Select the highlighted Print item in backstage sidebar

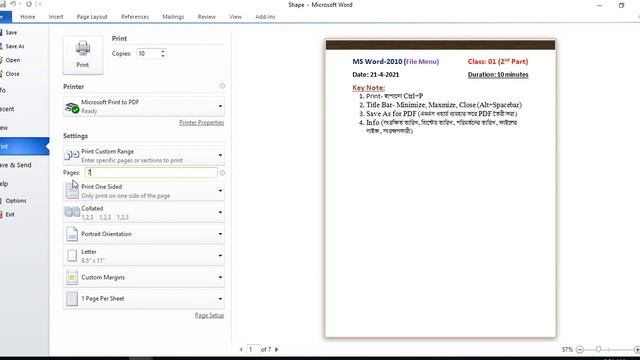(x=24, y=146)
